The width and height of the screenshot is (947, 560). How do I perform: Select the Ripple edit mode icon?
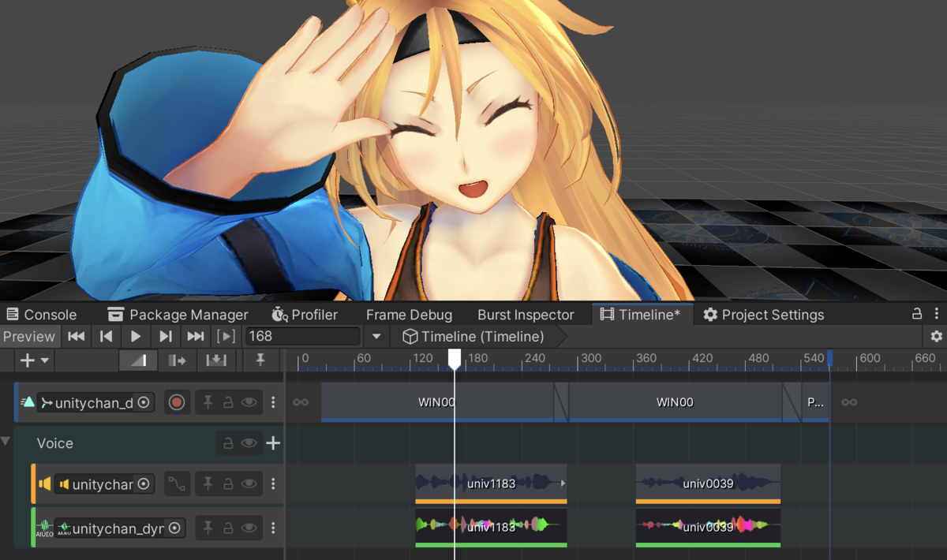click(178, 360)
